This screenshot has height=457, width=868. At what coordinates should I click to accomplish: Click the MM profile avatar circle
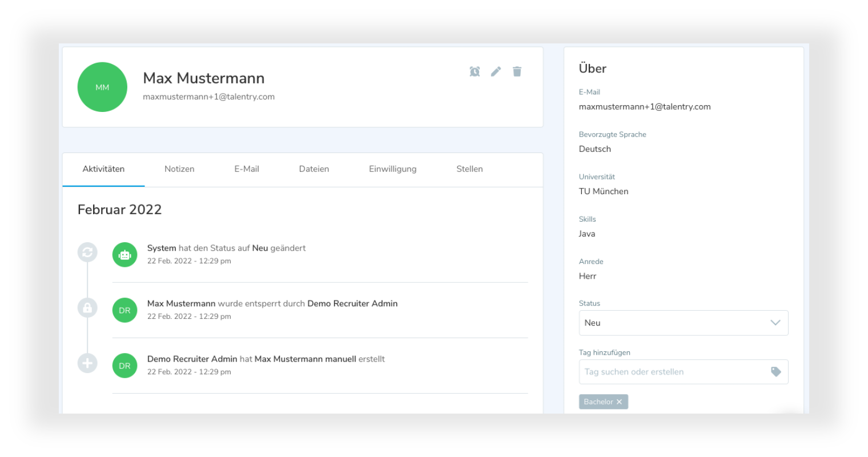102,87
